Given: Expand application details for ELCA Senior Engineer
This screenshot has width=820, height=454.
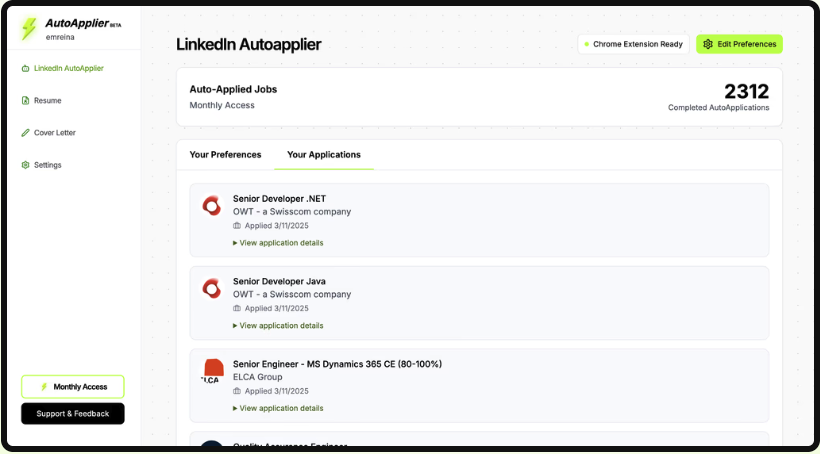Looking at the screenshot, I should click(x=278, y=408).
